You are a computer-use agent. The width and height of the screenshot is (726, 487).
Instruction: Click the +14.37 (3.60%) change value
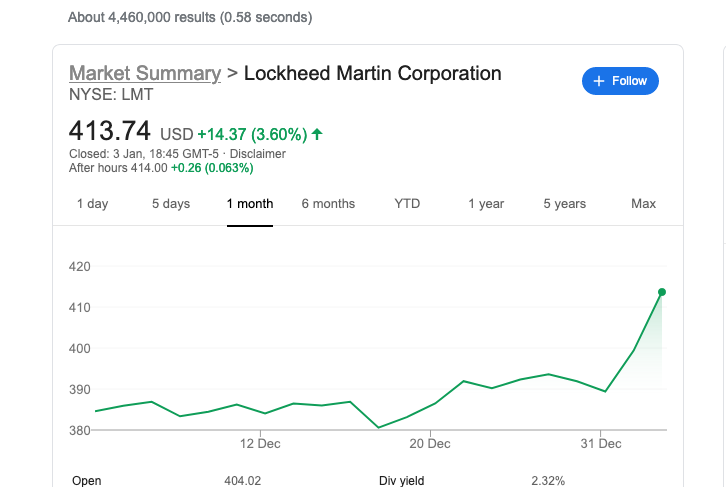252,134
